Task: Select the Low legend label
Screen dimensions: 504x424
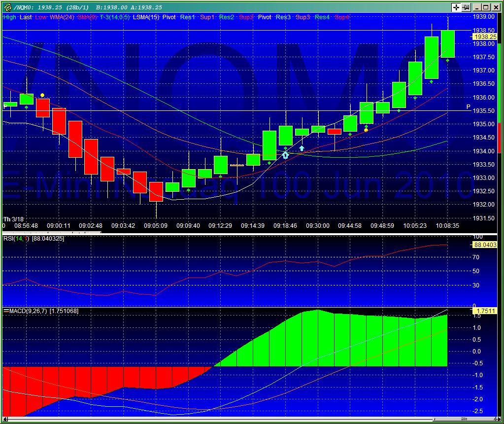Action: click(x=41, y=17)
